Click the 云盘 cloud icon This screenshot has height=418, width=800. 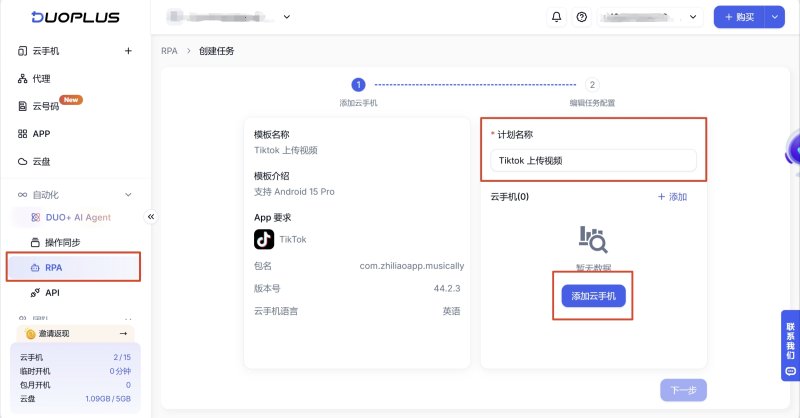pyautogui.click(x=22, y=162)
